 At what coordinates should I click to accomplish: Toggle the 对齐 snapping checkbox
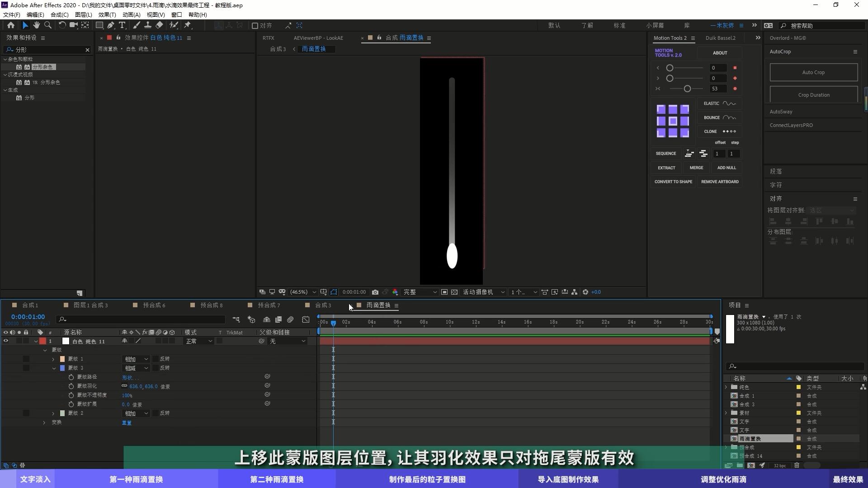point(255,26)
